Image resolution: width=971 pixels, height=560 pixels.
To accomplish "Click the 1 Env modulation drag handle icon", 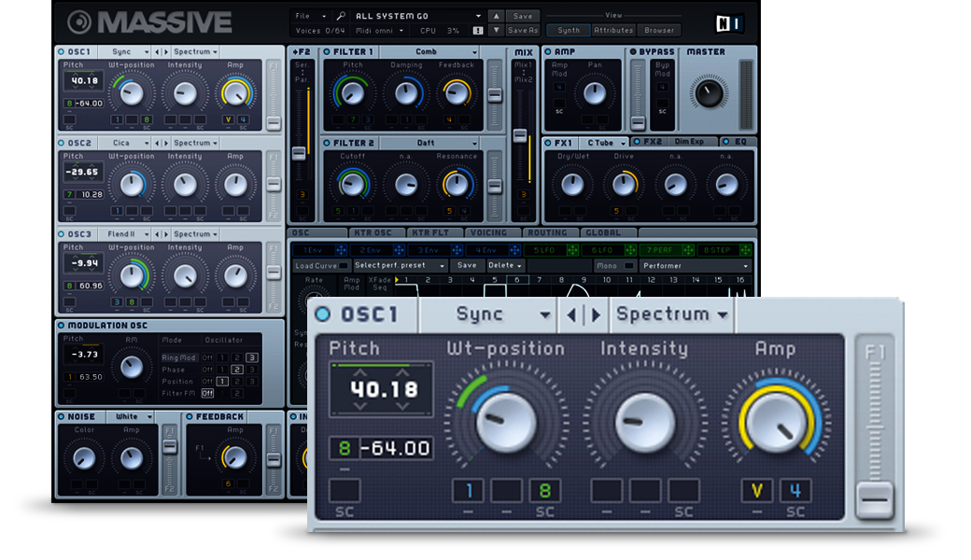I will coord(341,250).
